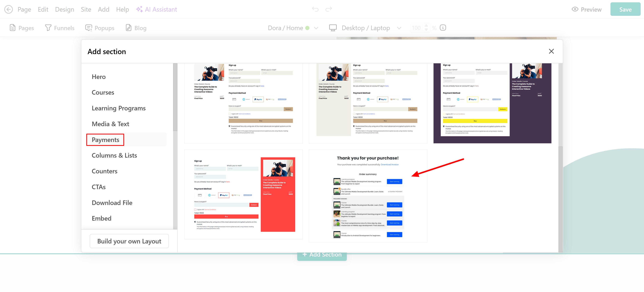Choose the Thank you for your purchase template
Image resolution: width=644 pixels, height=292 pixels.
tap(368, 196)
